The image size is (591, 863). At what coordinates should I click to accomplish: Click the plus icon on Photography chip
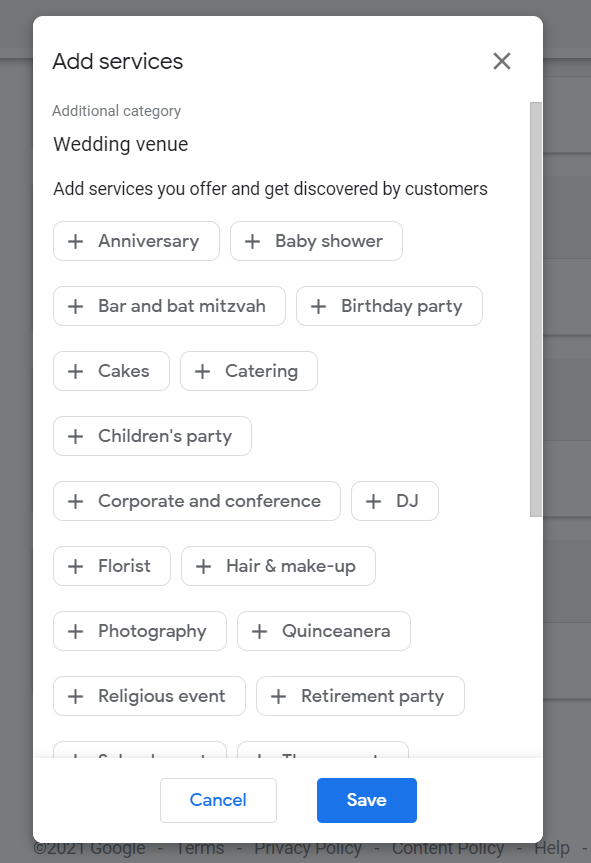pyautogui.click(x=75, y=631)
